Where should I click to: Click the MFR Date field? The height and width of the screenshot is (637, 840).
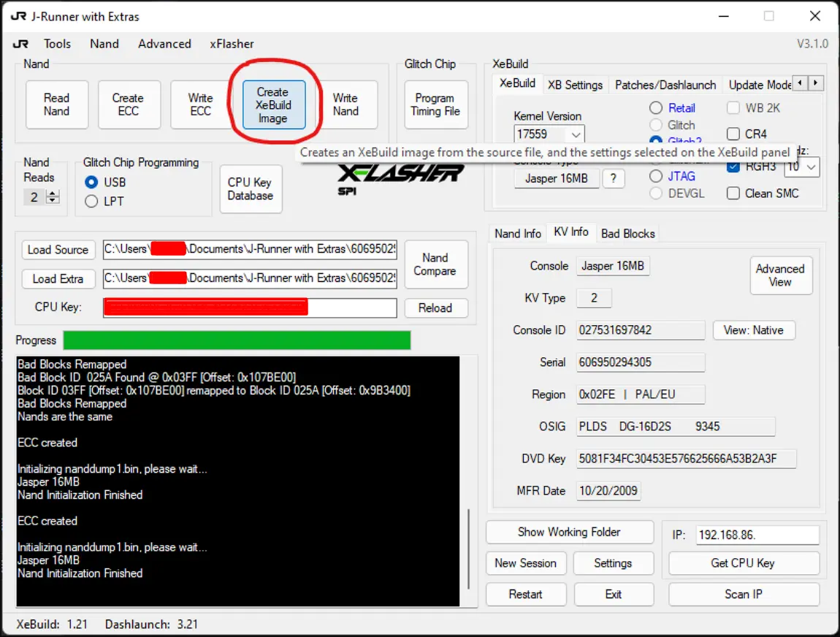tap(608, 491)
